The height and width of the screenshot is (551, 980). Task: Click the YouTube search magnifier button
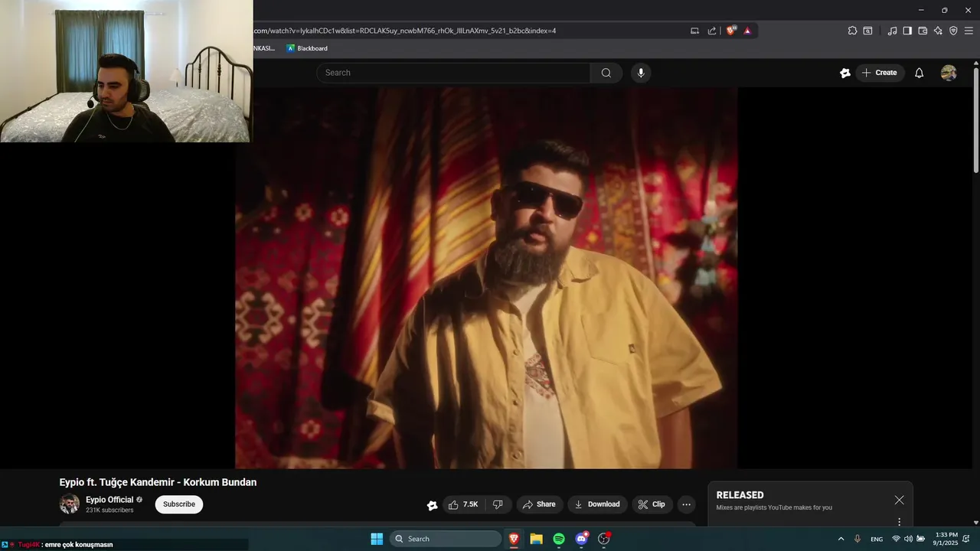(x=606, y=73)
